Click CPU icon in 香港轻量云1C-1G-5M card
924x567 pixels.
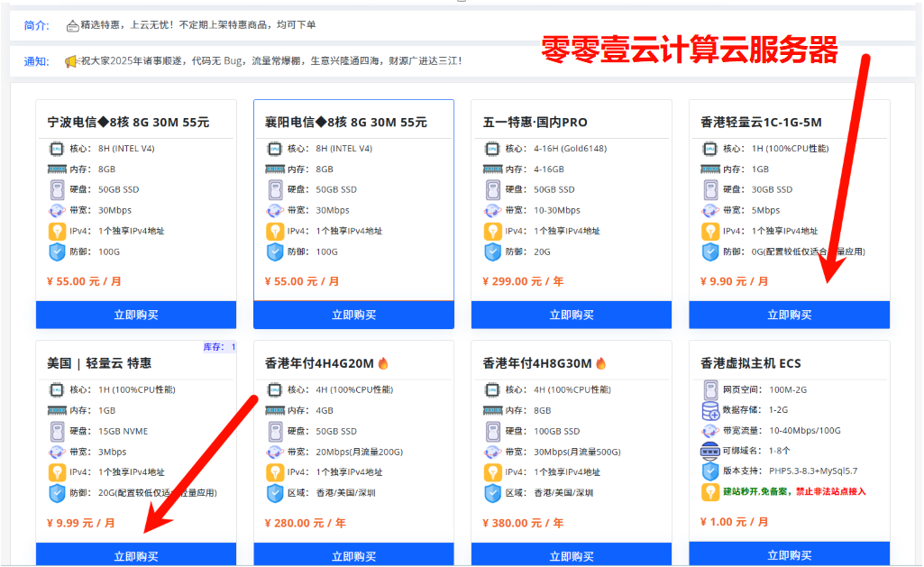click(710, 149)
